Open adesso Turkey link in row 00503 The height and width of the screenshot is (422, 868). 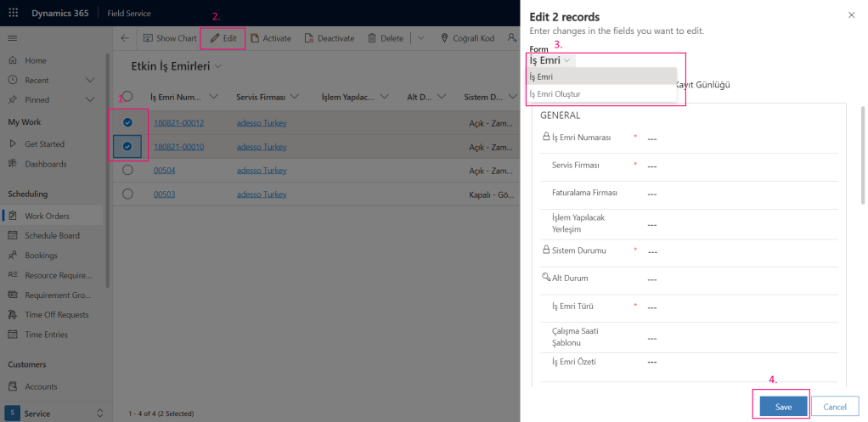(262, 194)
